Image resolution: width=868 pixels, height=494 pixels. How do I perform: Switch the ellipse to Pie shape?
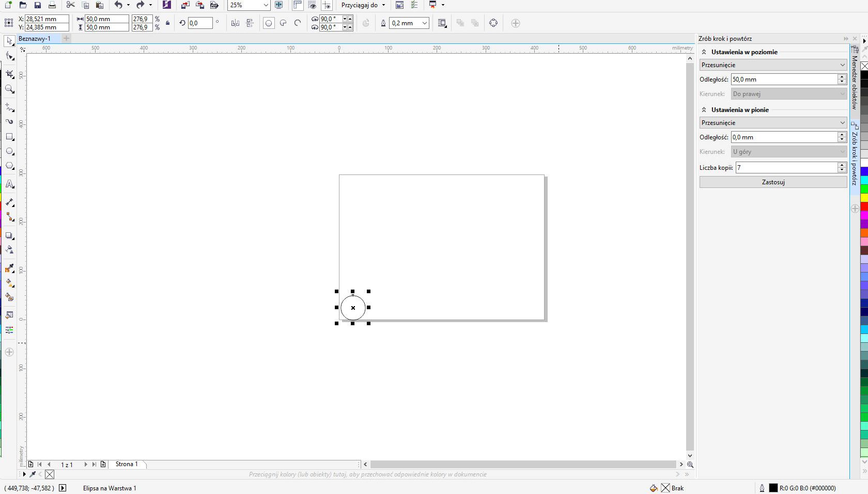click(x=283, y=23)
